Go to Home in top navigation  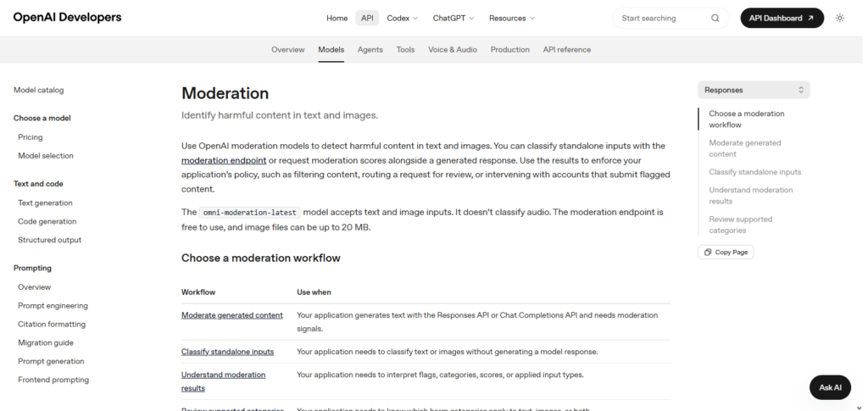coord(337,19)
